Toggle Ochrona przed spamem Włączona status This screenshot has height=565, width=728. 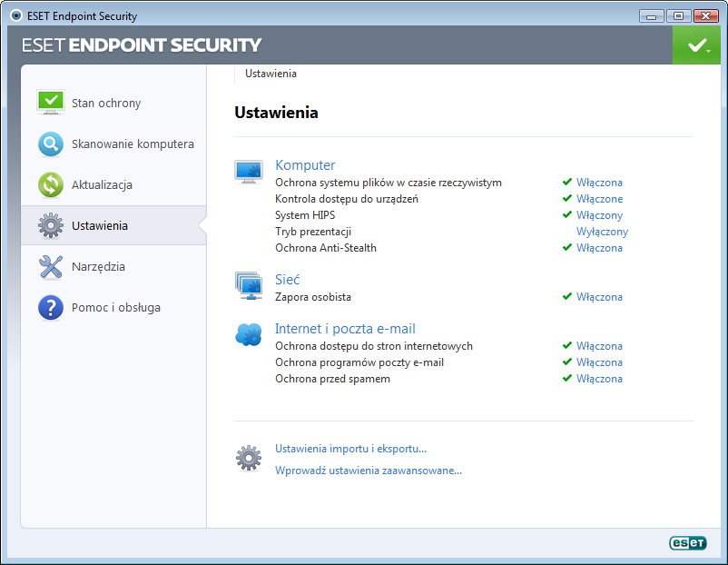coord(599,379)
